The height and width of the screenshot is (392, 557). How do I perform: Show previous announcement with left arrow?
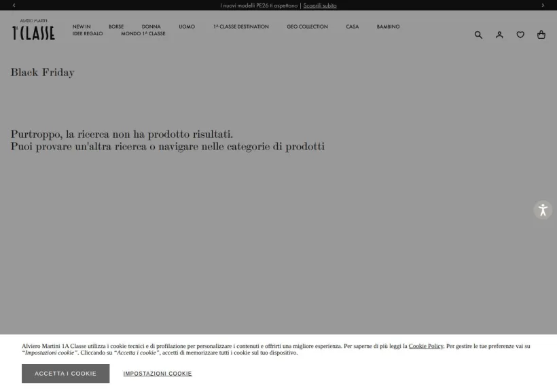pos(14,5)
